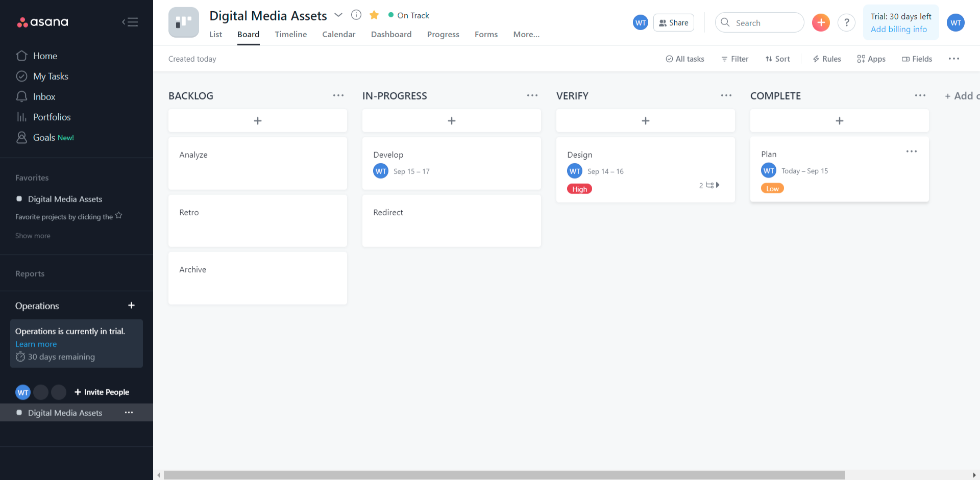
Task: Expand Design card subtasks arrow
Action: 717,185
